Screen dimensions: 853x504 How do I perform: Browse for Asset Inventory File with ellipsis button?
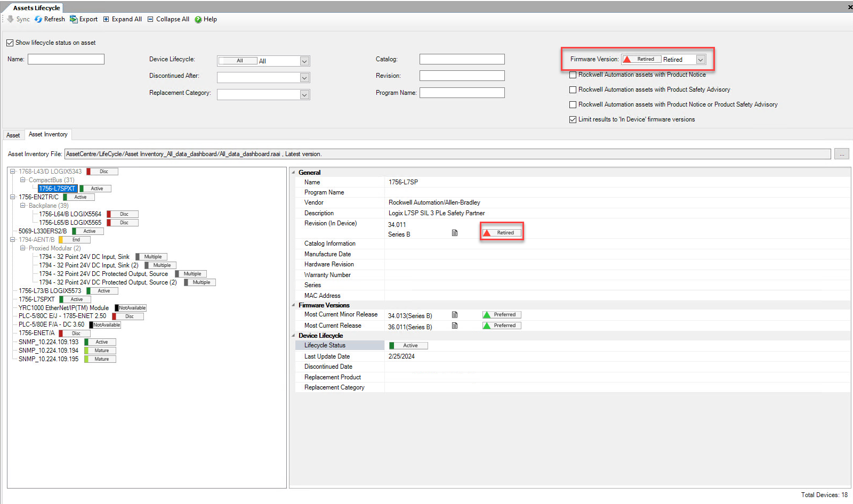(x=842, y=154)
